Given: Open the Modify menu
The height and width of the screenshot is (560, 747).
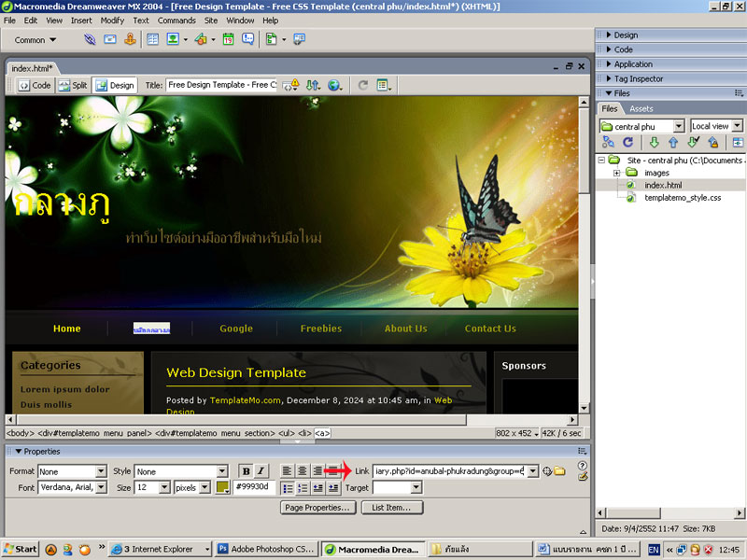Looking at the screenshot, I should click(111, 20).
